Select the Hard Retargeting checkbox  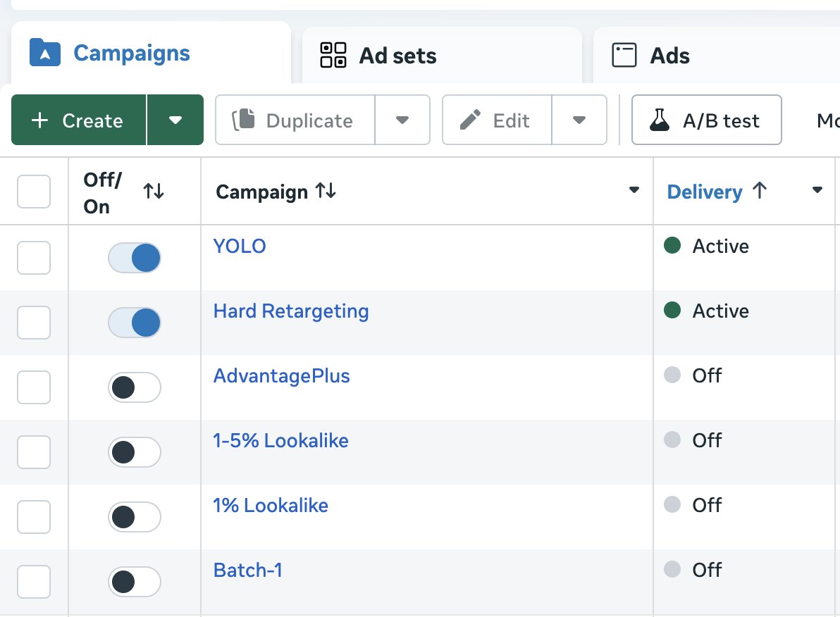point(34,323)
